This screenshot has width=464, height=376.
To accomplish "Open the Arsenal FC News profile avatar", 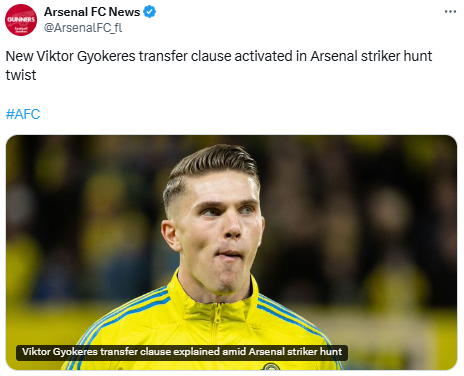I will [21, 20].
